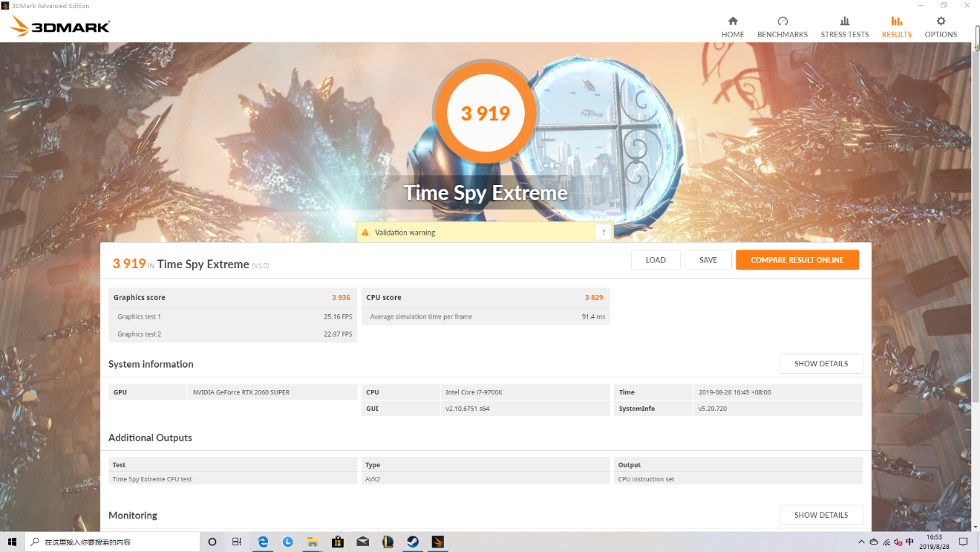Viewport: 980px width, 552px height.
Task: Click Average simulation time per frame row
Action: (486, 316)
